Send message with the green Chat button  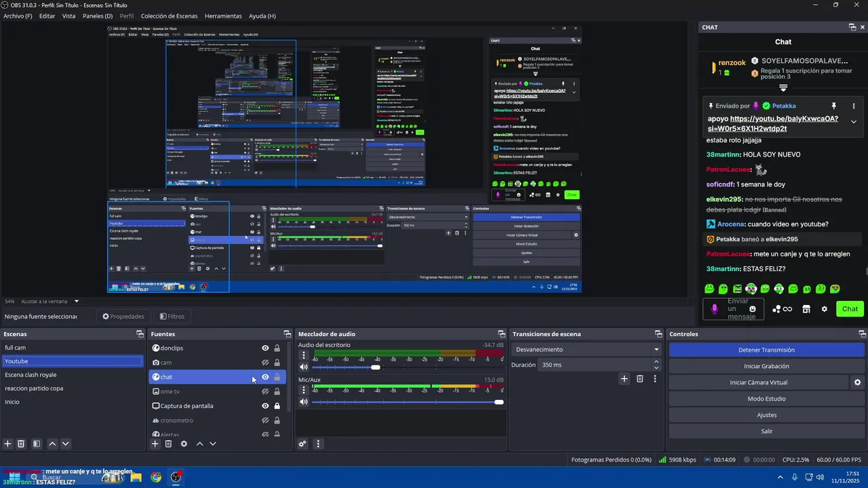point(850,309)
